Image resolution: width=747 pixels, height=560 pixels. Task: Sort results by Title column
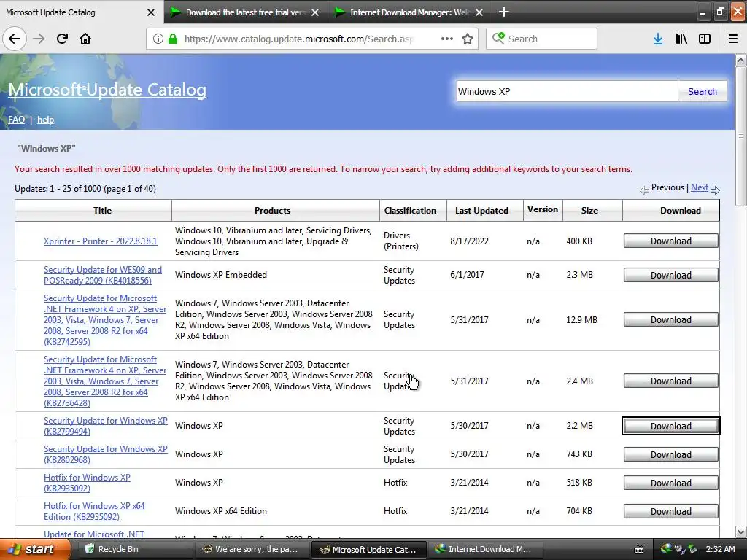102,211
